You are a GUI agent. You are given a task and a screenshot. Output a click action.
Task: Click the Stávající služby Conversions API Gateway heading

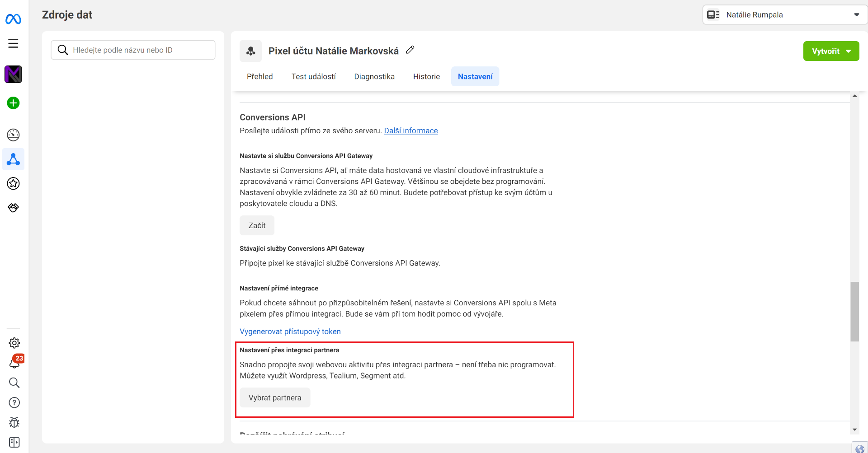pyautogui.click(x=302, y=248)
